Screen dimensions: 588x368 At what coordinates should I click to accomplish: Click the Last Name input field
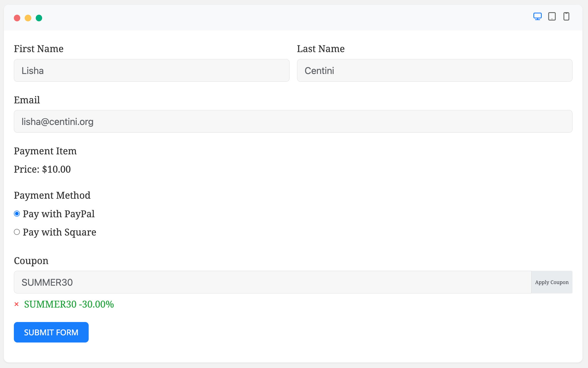(x=434, y=70)
